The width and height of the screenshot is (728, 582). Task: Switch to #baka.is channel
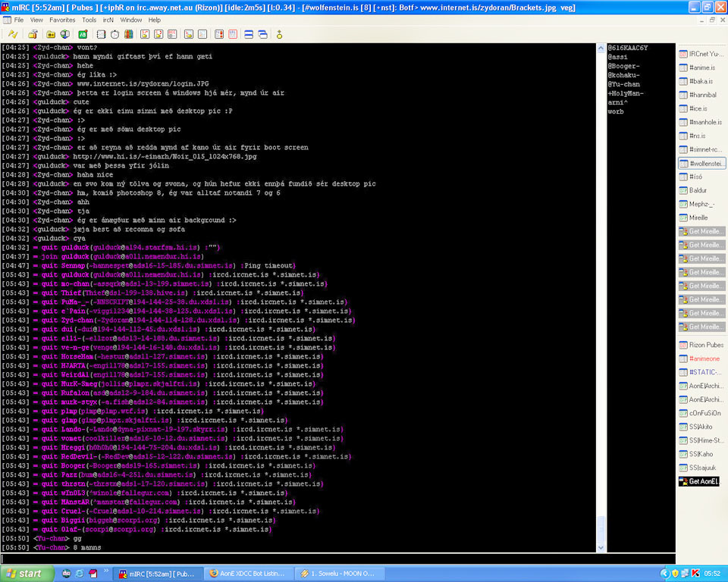pos(701,81)
